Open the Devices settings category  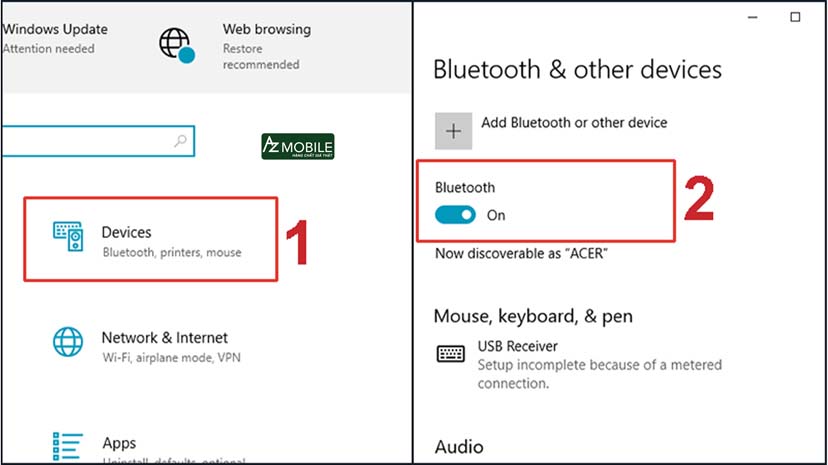tap(150, 241)
